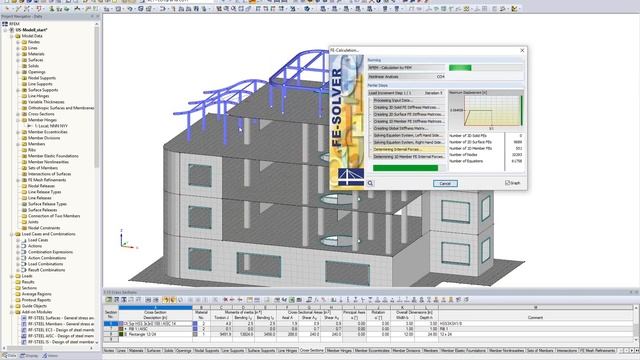
Task: Click the Solids folder icon
Action: 24,66
